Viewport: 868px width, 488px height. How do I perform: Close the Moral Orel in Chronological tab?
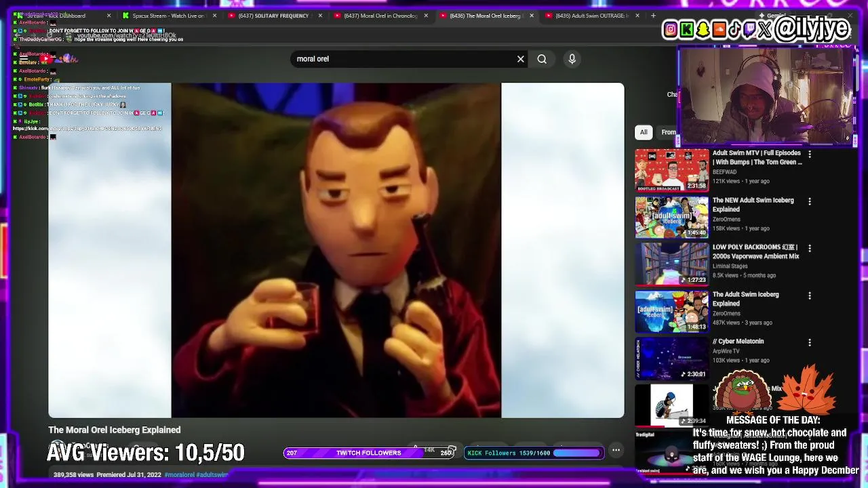coord(426,16)
